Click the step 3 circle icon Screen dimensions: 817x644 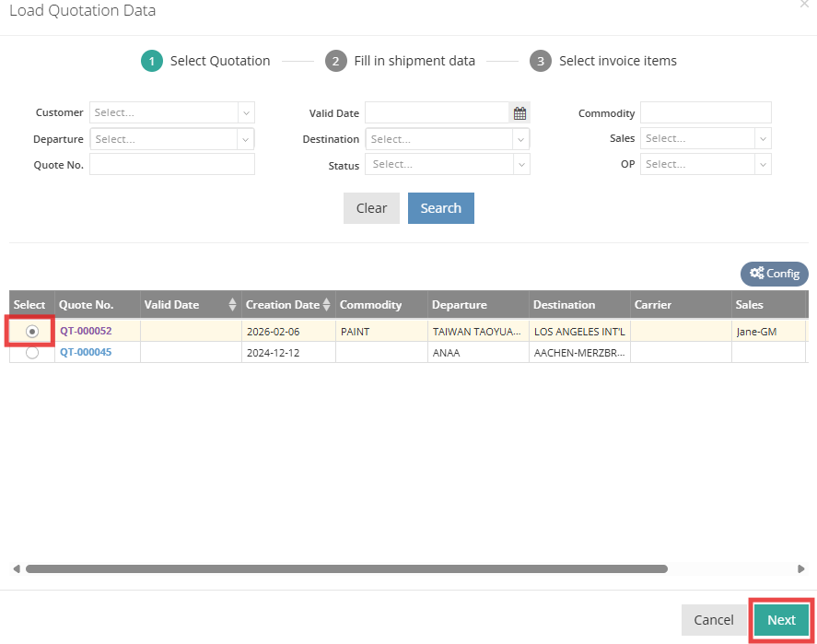[x=541, y=61]
